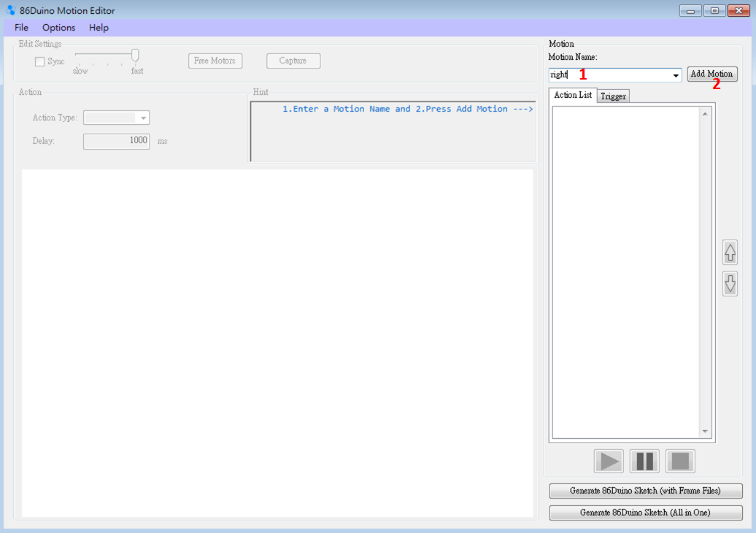Click the Free Motors button
The image size is (756, 533).
click(215, 61)
